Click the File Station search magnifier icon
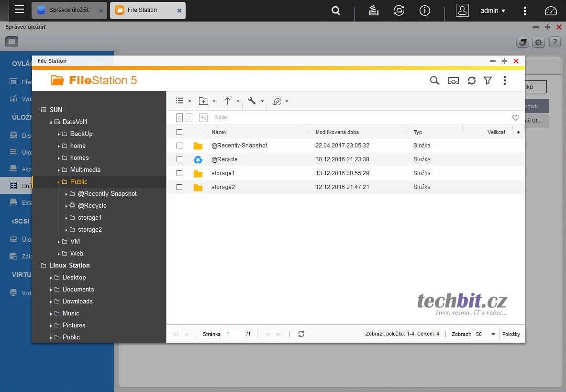This screenshot has width=566, height=392. 434,80
